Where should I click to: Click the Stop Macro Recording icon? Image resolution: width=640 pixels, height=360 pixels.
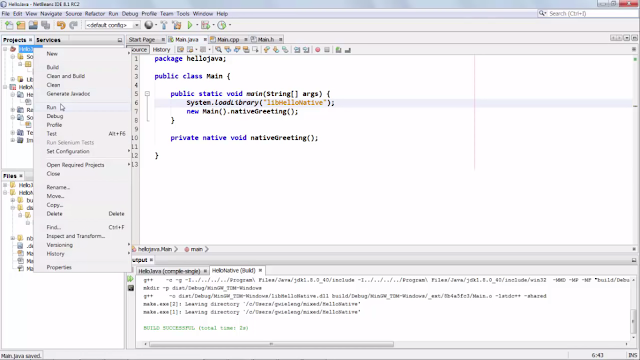[x=327, y=50]
